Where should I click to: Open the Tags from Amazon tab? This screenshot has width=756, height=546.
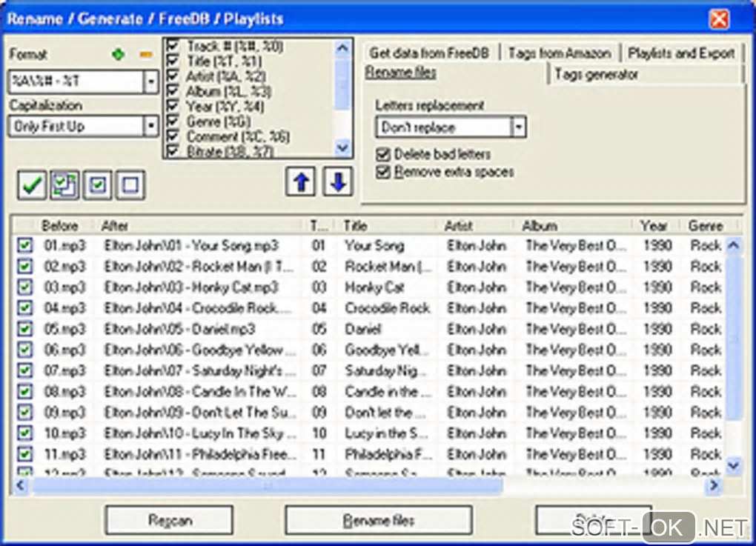click(560, 53)
